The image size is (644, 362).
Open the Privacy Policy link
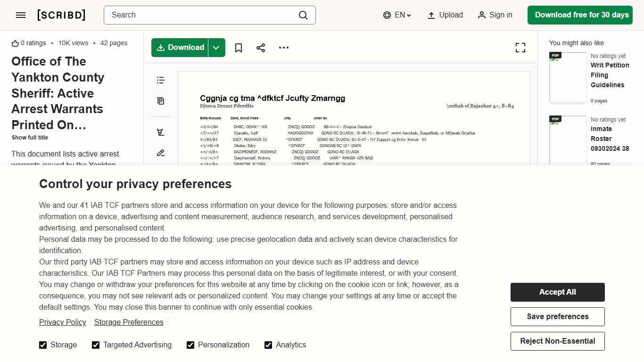pyautogui.click(x=62, y=322)
